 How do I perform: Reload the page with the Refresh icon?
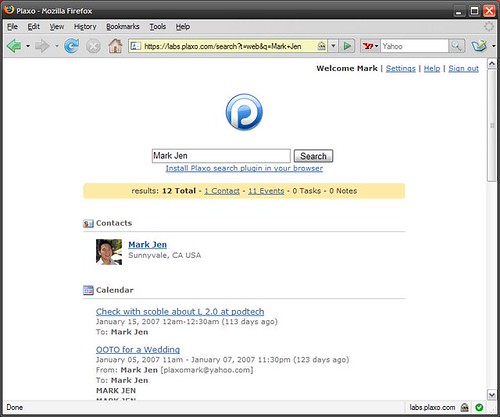click(71, 46)
